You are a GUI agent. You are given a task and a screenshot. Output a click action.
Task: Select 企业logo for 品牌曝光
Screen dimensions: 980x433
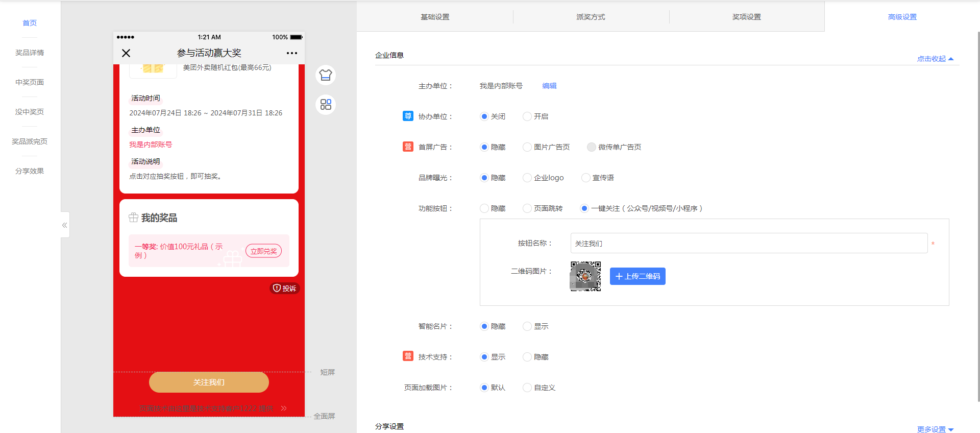(527, 178)
